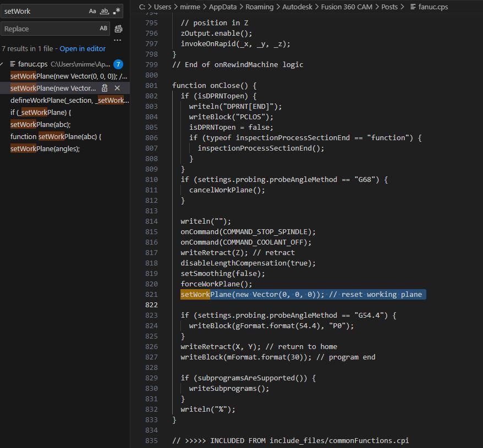This screenshot has height=448, width=483.
Task: Click replace icon on highlighted search result
Action: coord(105,88)
